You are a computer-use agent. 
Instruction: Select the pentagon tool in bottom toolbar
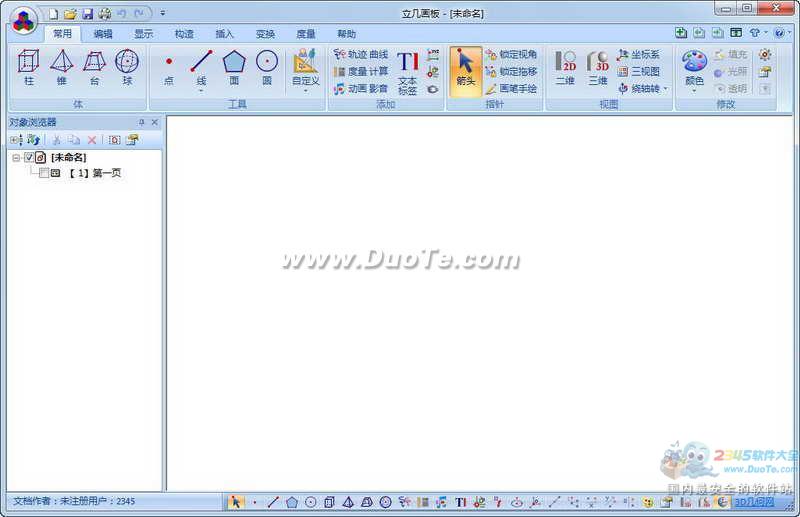tap(292, 502)
